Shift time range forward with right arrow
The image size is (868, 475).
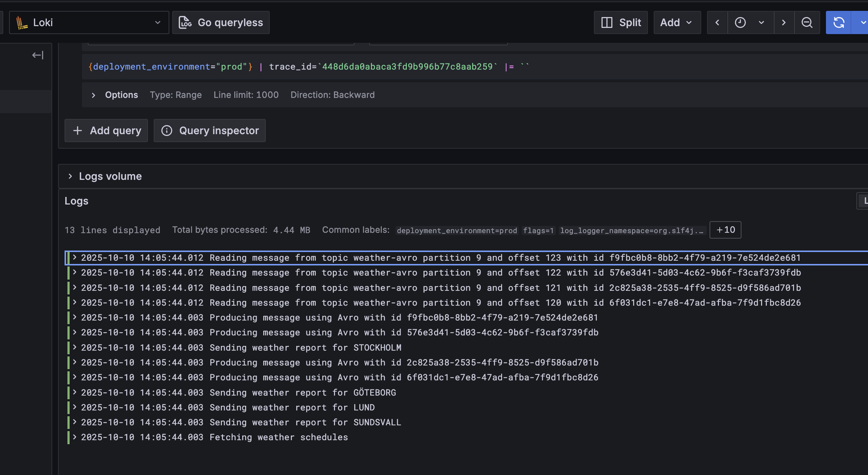pyautogui.click(x=784, y=22)
